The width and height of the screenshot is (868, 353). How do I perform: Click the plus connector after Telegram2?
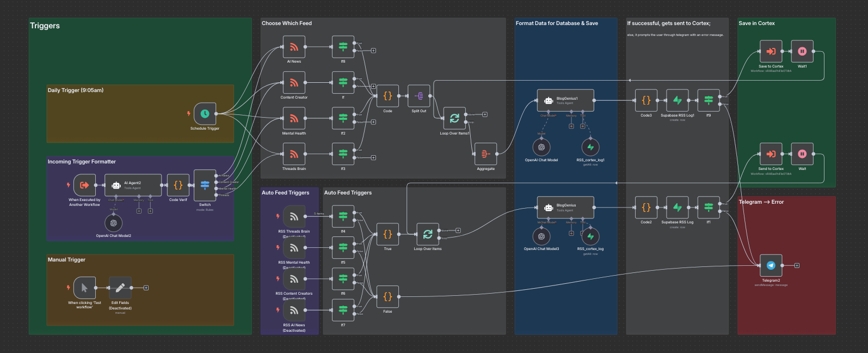[x=797, y=265]
